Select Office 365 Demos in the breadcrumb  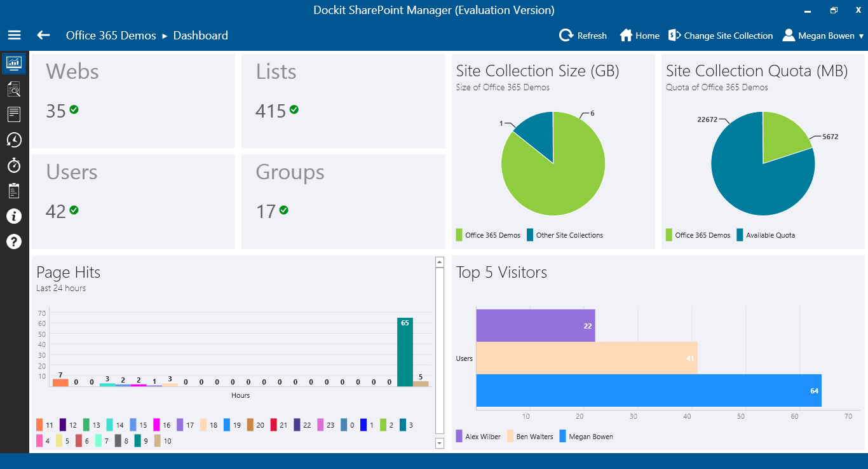click(x=111, y=36)
